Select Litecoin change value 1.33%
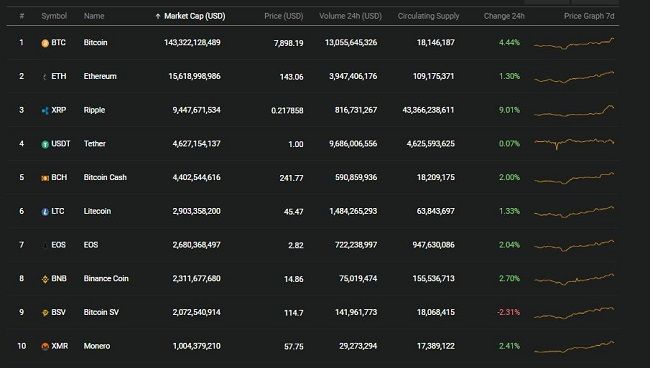The image size is (650, 368). pos(509,211)
